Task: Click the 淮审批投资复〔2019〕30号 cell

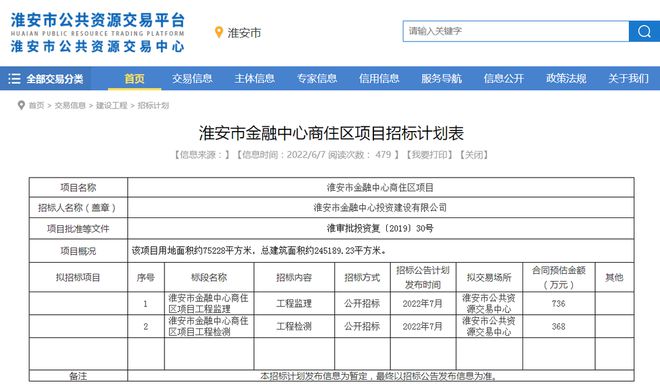Action: tap(381, 229)
